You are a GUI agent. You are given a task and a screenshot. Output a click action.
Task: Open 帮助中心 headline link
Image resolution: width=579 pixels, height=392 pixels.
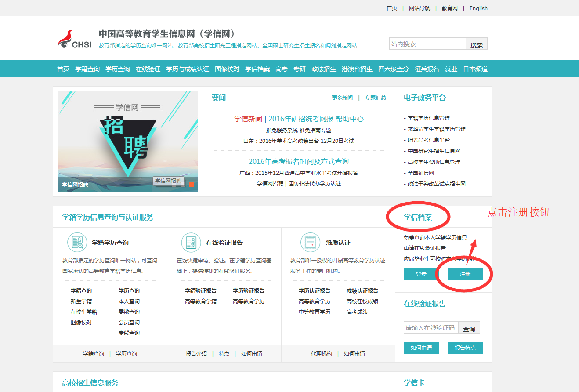[350, 119]
